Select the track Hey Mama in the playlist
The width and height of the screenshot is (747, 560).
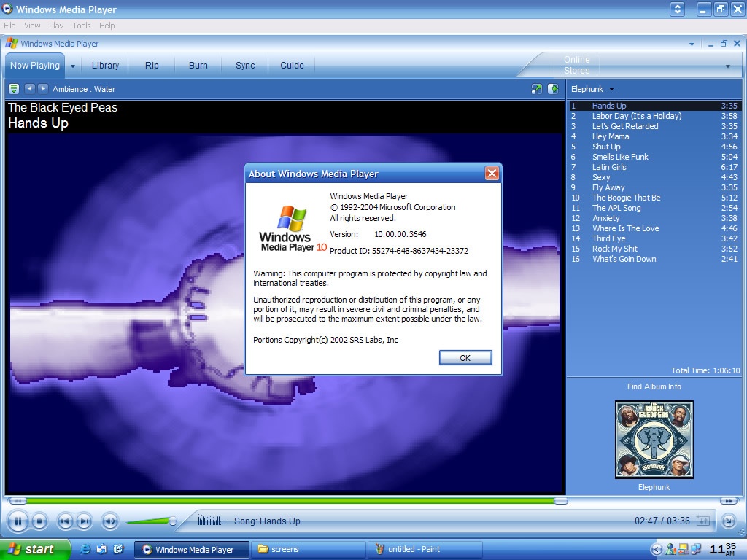[x=610, y=136]
